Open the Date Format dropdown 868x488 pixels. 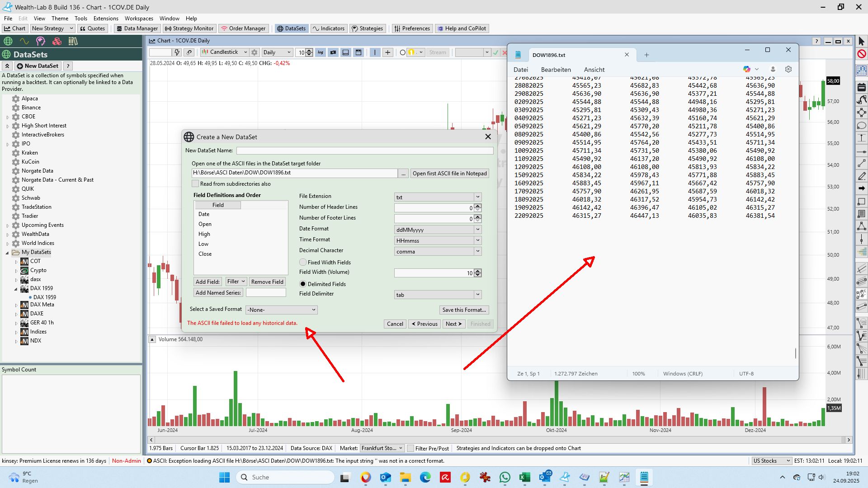pos(437,230)
